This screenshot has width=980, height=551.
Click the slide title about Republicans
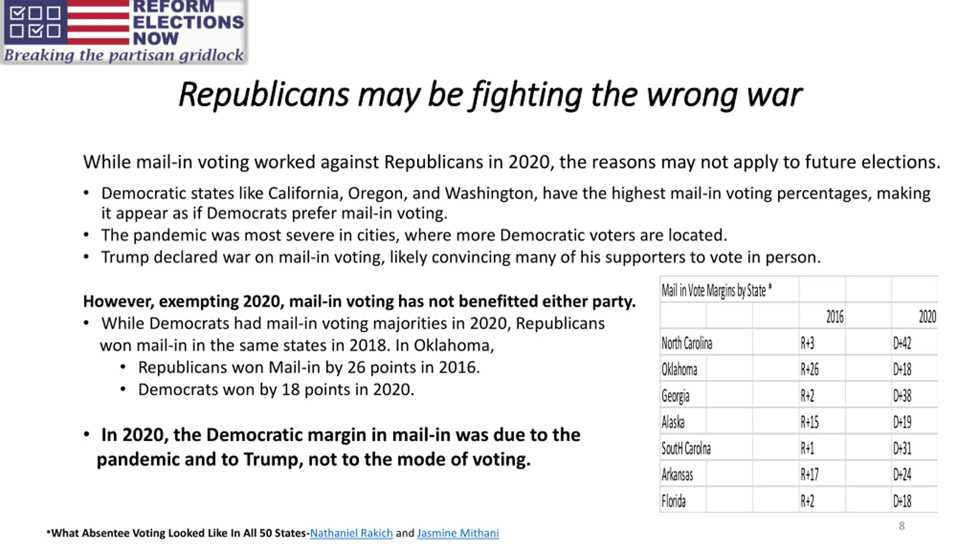(490, 95)
